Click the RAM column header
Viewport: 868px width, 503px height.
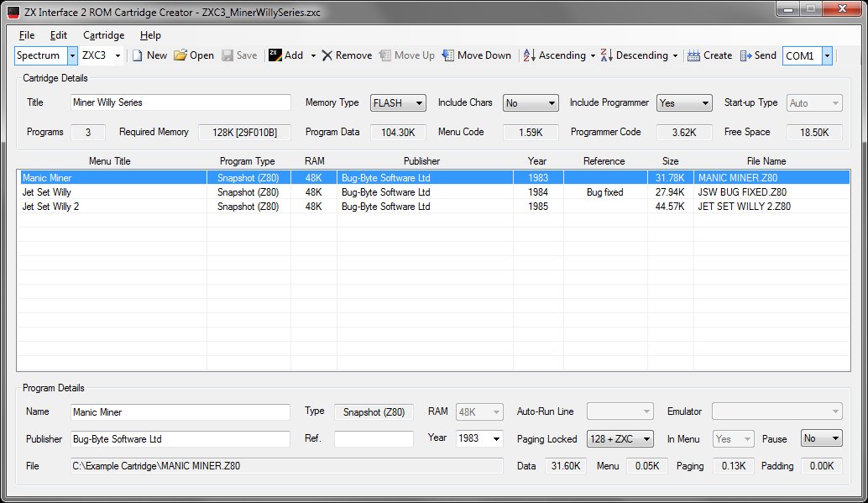tap(315, 161)
